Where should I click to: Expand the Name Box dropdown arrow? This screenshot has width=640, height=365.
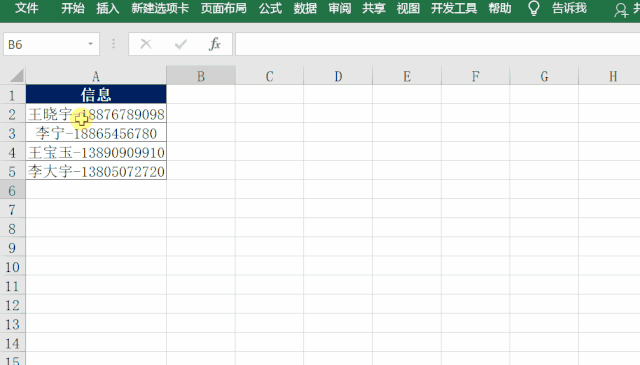[x=90, y=44]
